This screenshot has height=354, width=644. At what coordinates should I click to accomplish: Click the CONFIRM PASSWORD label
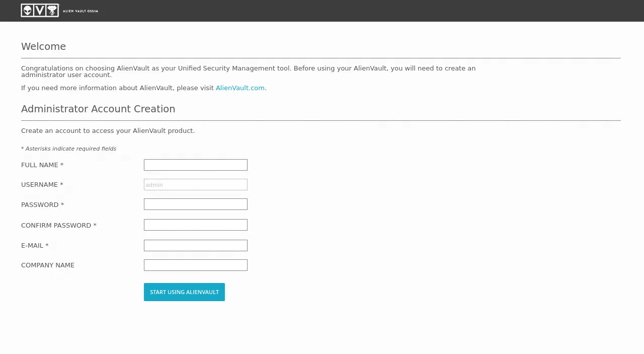58,226
